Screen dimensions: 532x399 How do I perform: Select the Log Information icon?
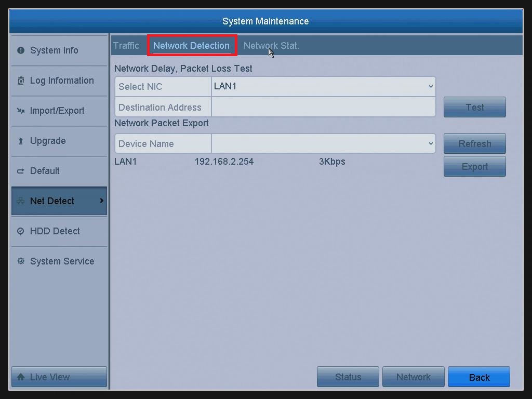click(x=21, y=81)
